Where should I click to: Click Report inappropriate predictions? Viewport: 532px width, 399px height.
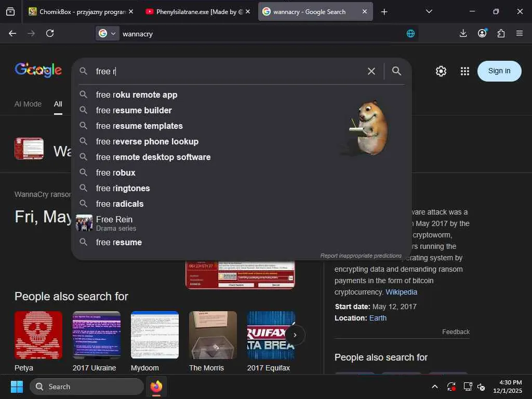361,256
